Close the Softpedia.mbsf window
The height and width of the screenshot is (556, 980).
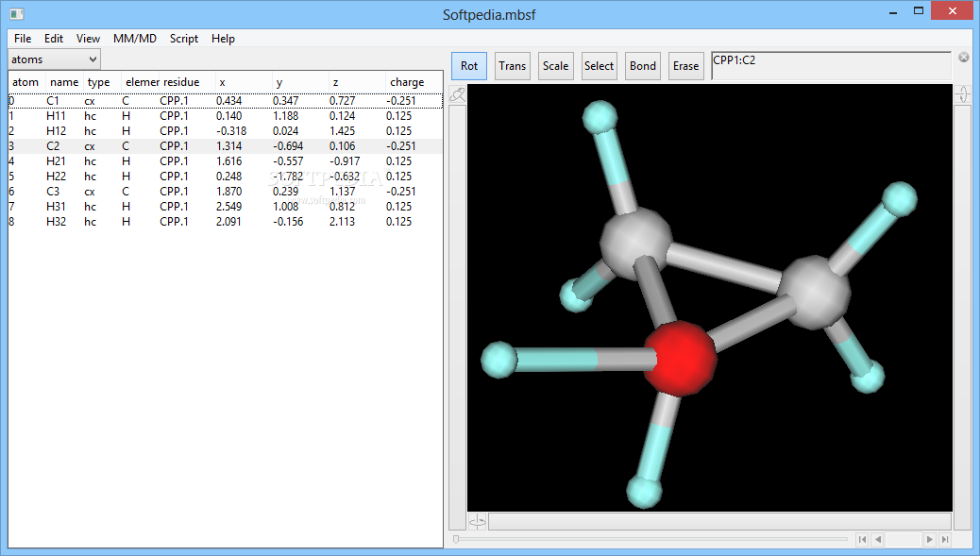pyautogui.click(x=952, y=11)
